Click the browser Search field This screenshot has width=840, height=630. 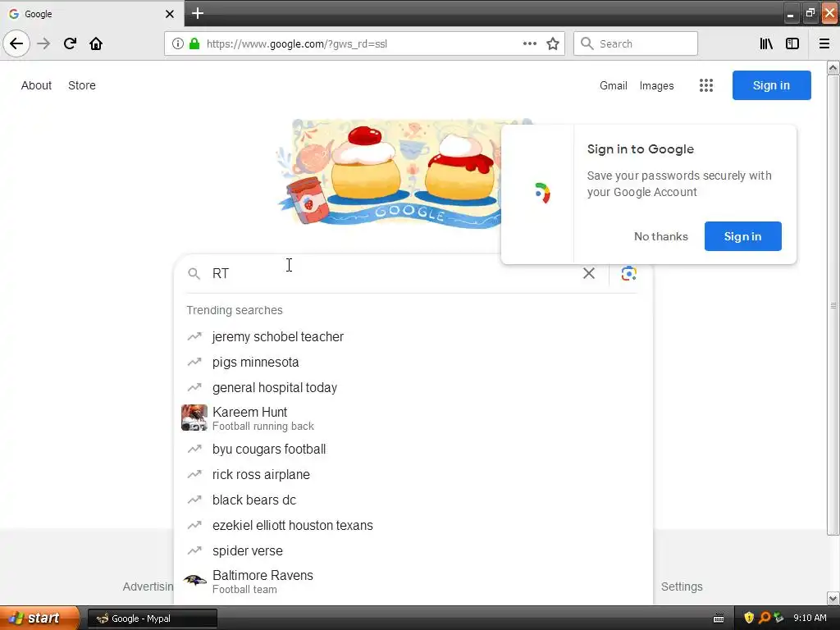pos(636,43)
